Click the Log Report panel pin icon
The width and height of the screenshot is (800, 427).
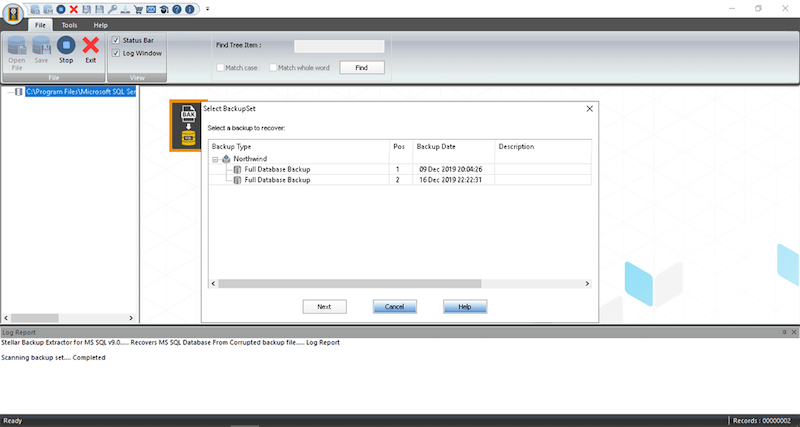[x=785, y=332]
